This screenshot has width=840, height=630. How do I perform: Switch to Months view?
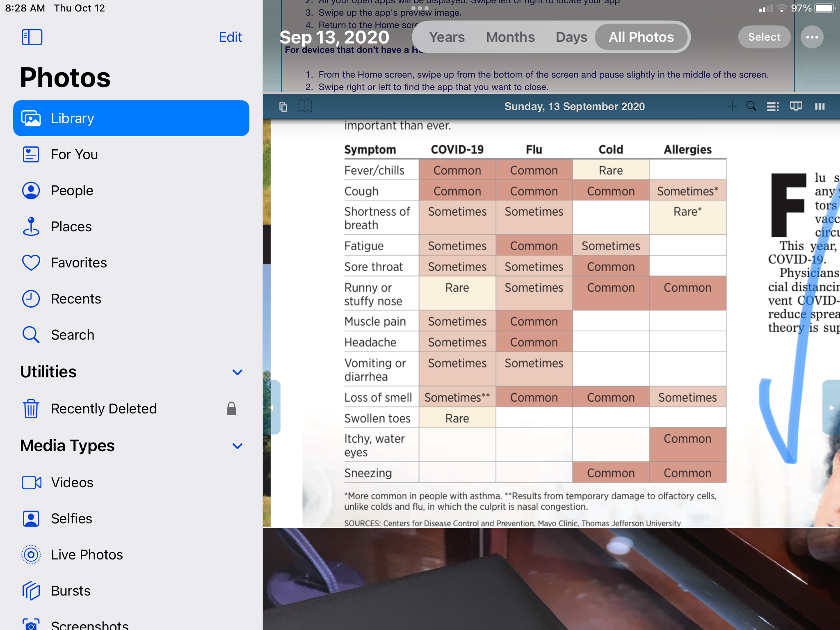510,37
